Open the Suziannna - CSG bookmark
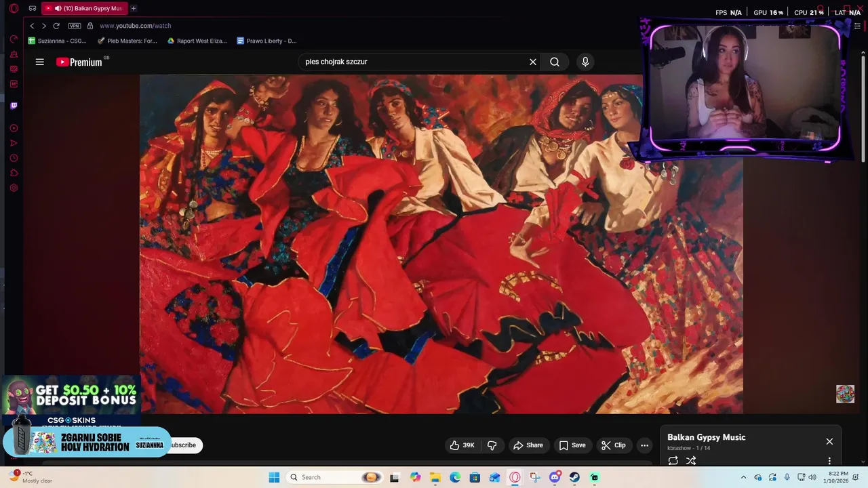The height and width of the screenshot is (488, 868). tap(57, 41)
